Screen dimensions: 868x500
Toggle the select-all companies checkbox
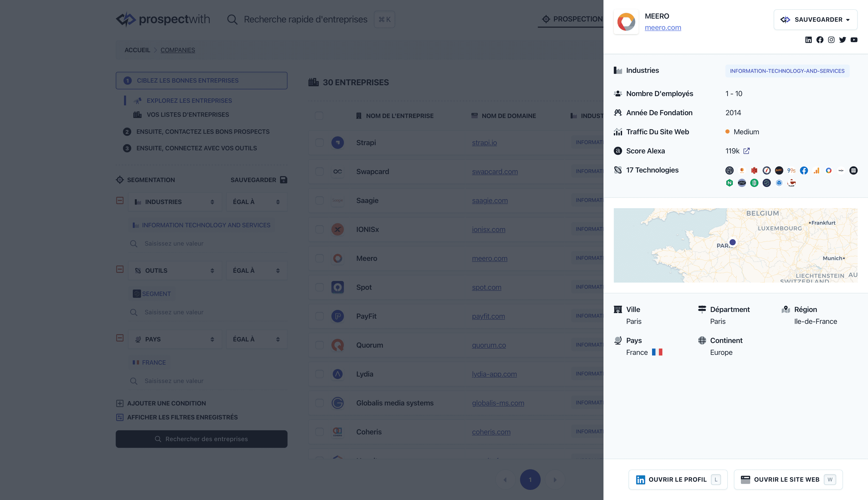click(x=319, y=116)
